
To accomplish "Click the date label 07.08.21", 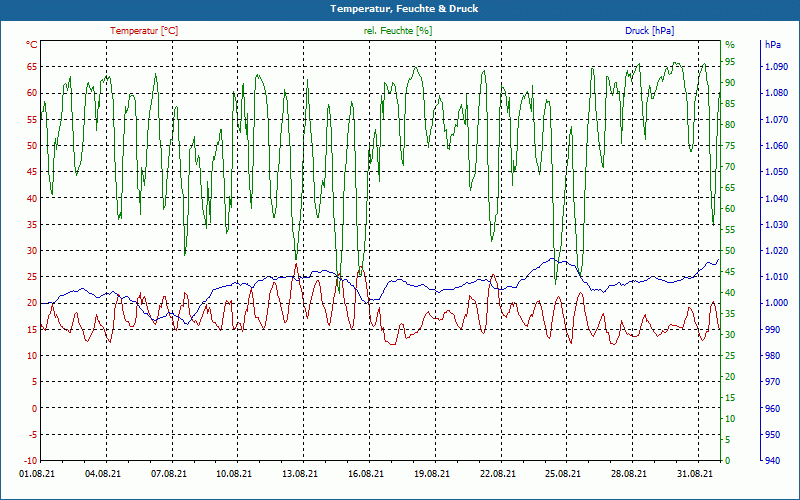I will (169, 473).
